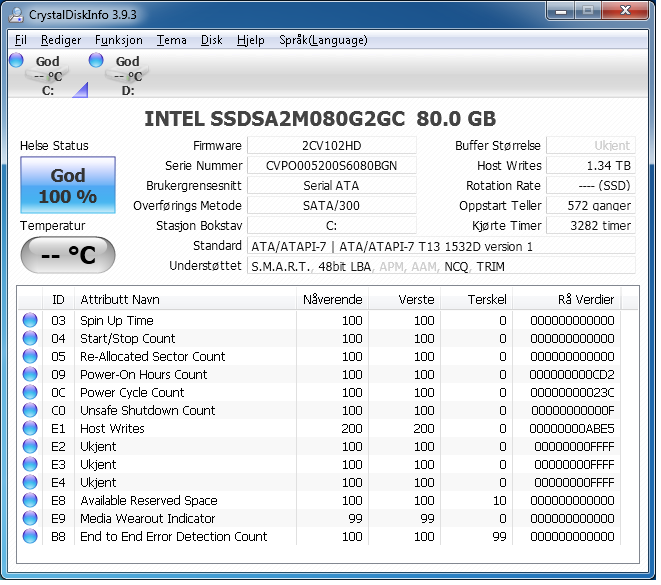Viewport: 661px width, 585px height.
Task: Click status orb for Media Wearout Indicator
Action: point(30,518)
